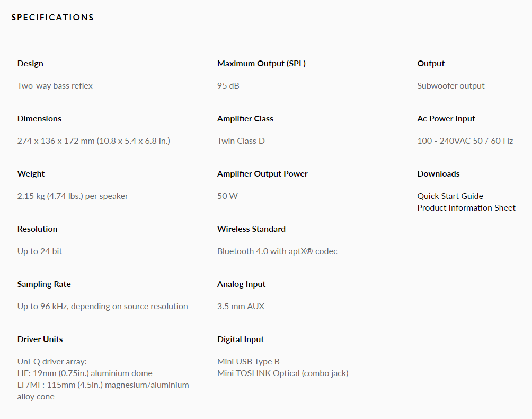Open the Quick Start Guide download link

tap(450, 196)
